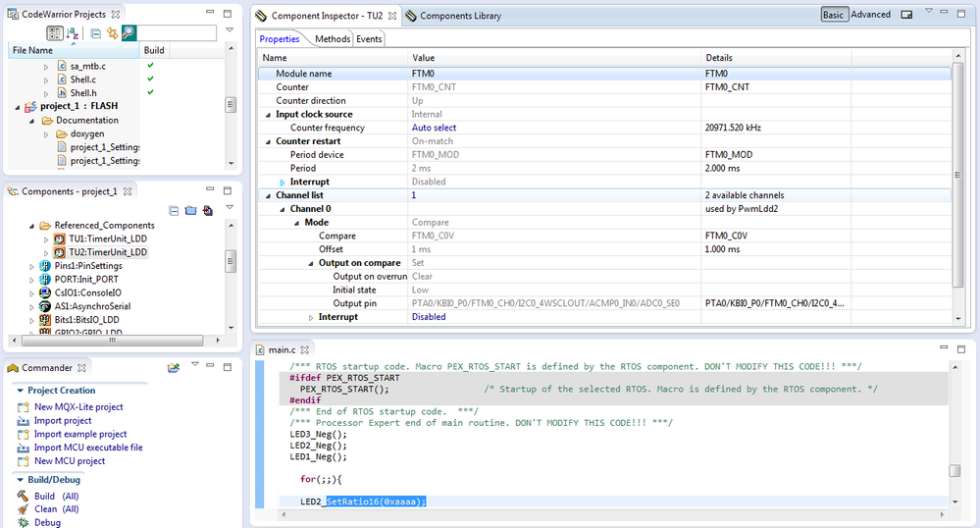Toggle the tree view mode button in Projects
This screenshot has height=528, width=980.
tap(55, 33)
